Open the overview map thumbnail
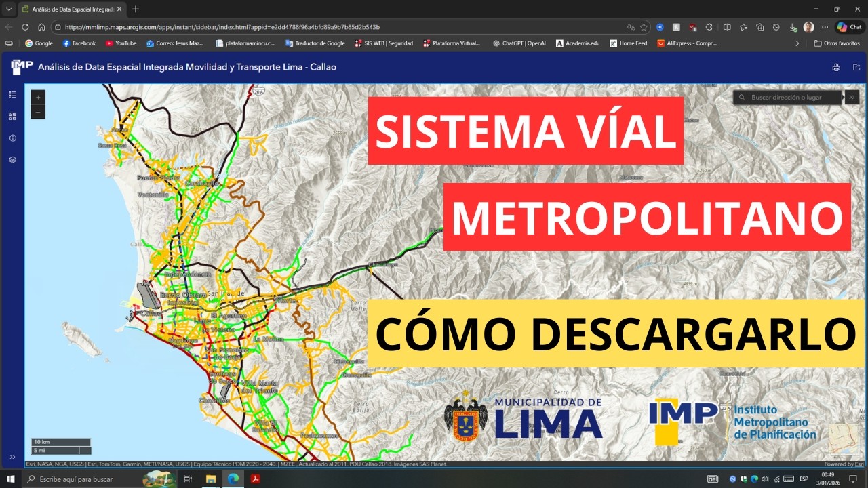868x488 pixels. pyautogui.click(x=842, y=439)
